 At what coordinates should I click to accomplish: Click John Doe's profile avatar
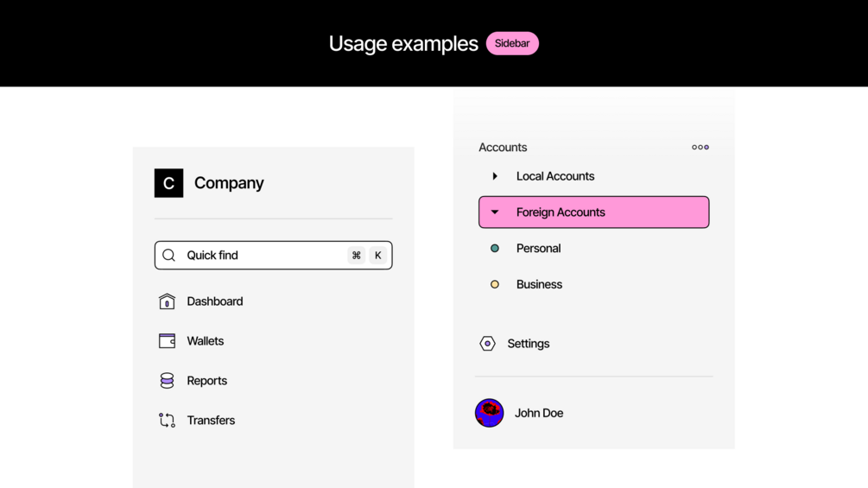pyautogui.click(x=489, y=413)
